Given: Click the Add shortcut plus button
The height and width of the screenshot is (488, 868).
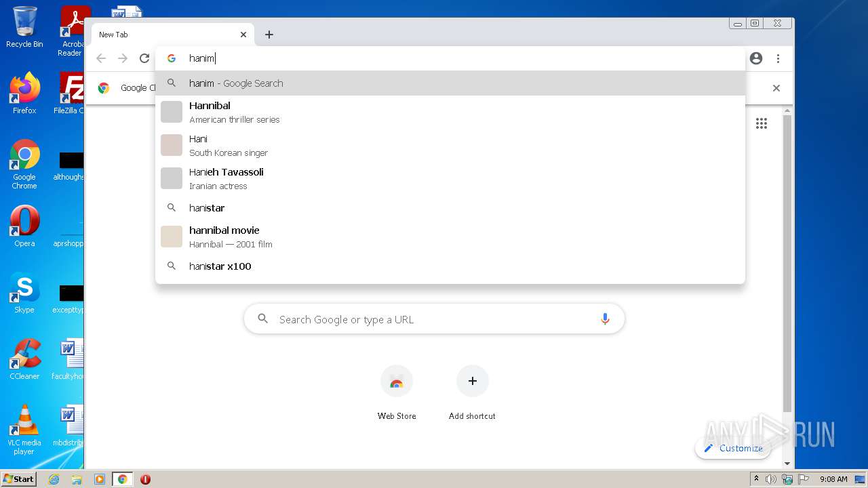Looking at the screenshot, I should tap(473, 381).
